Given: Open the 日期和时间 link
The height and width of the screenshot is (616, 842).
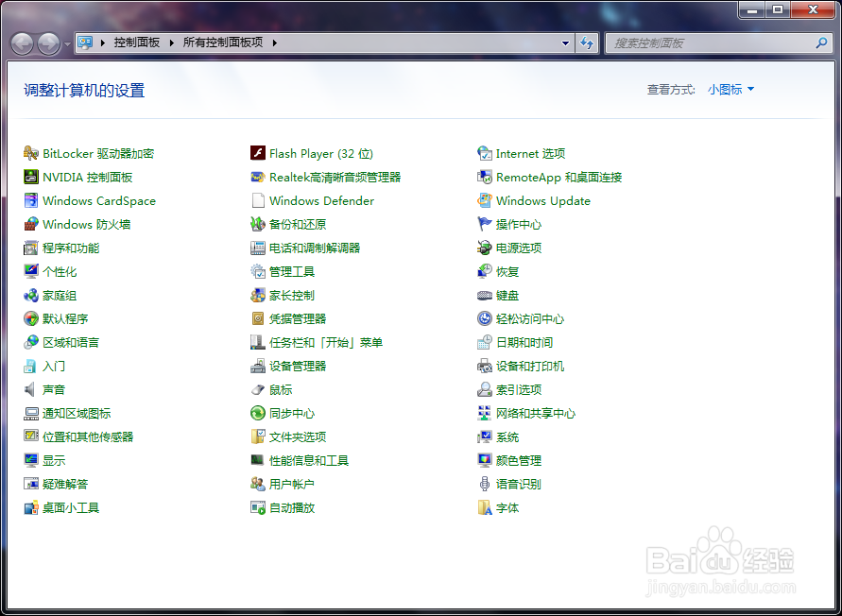Looking at the screenshot, I should tap(524, 343).
